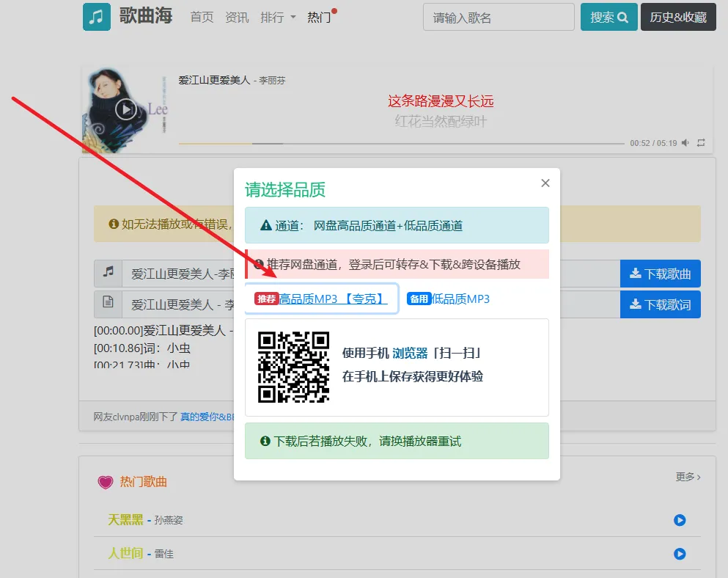Click the warning icon in 通道 notice
Viewport: 728px width, 578px height.
click(265, 226)
